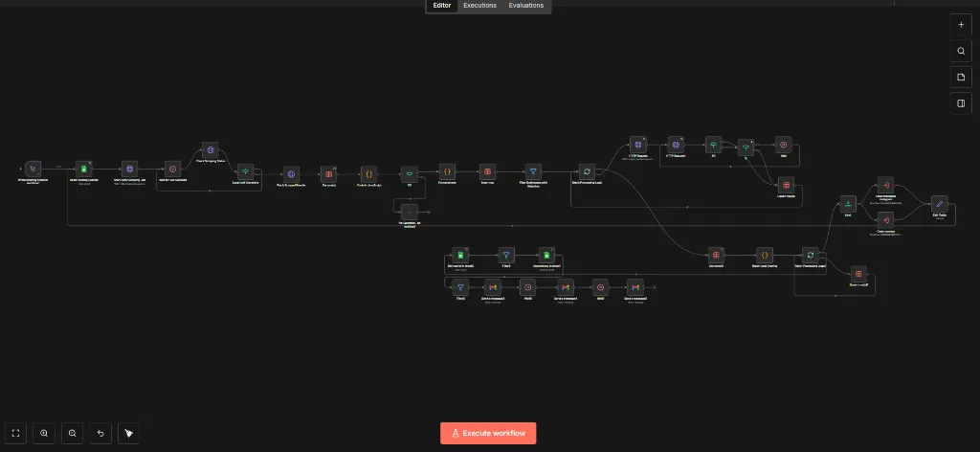This screenshot has width=980, height=452.
Task: Select the red table node before Batch Lead Scoring
Action: tap(716, 255)
